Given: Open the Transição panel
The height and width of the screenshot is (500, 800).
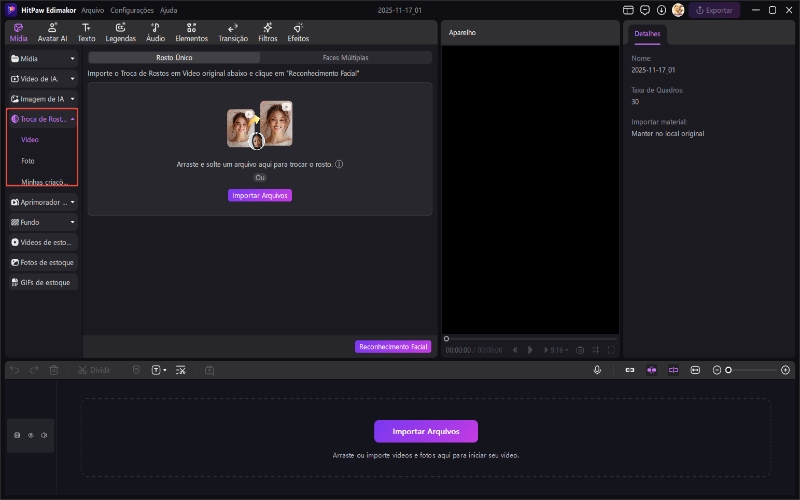Looking at the screenshot, I should (x=233, y=32).
